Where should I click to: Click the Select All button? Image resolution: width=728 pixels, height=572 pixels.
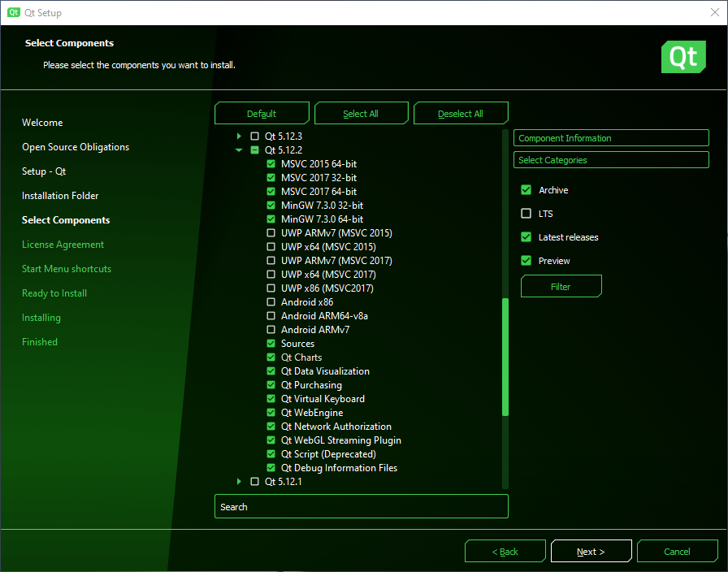click(x=362, y=113)
